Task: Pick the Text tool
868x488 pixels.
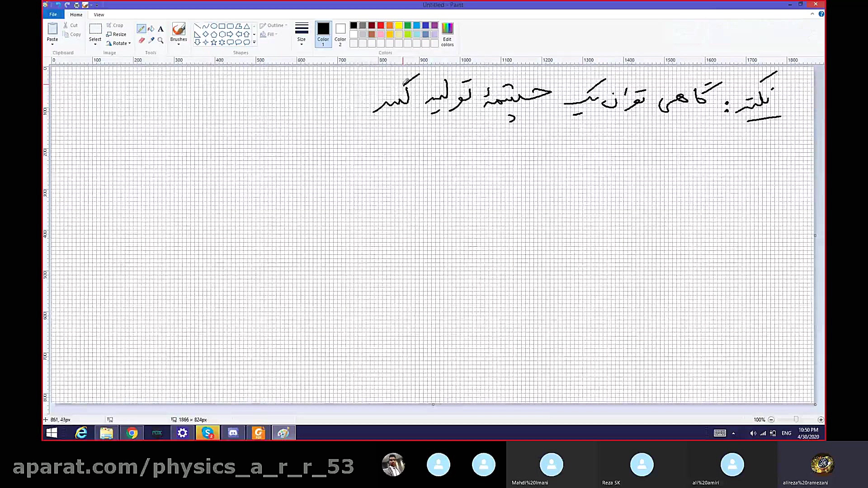Action: 160,28
